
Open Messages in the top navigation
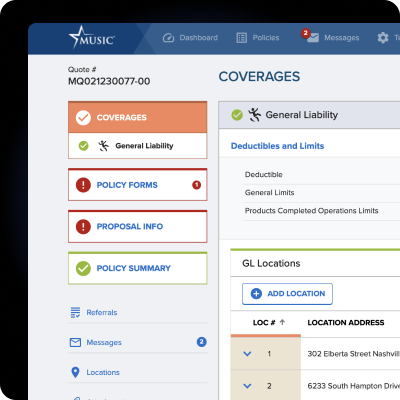330,37
